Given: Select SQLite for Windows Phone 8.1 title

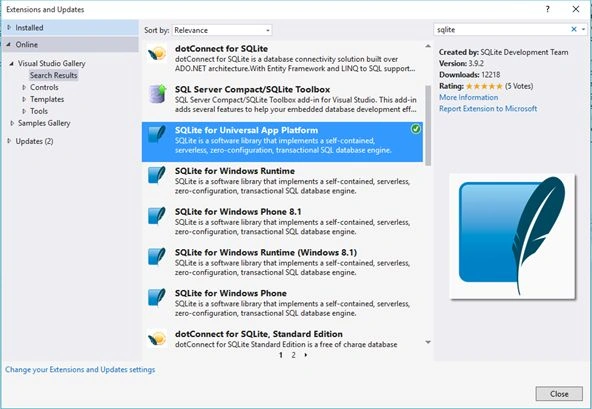Looking at the screenshot, I should [238, 212].
